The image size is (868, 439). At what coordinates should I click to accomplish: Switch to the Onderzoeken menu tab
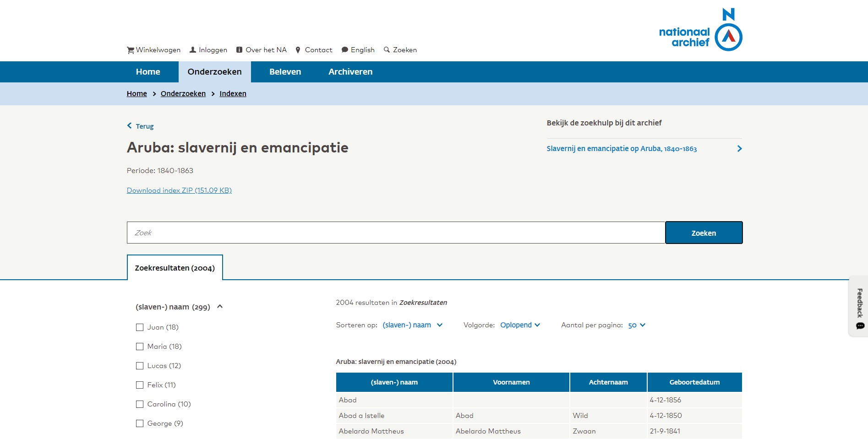(214, 71)
